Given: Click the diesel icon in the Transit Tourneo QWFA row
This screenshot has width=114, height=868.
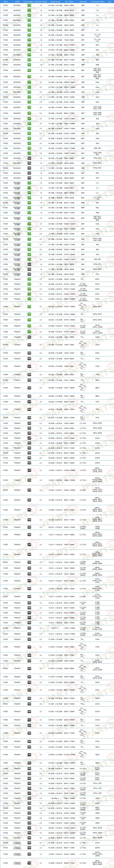Looking at the screenshot, I should (x=29, y=848).
